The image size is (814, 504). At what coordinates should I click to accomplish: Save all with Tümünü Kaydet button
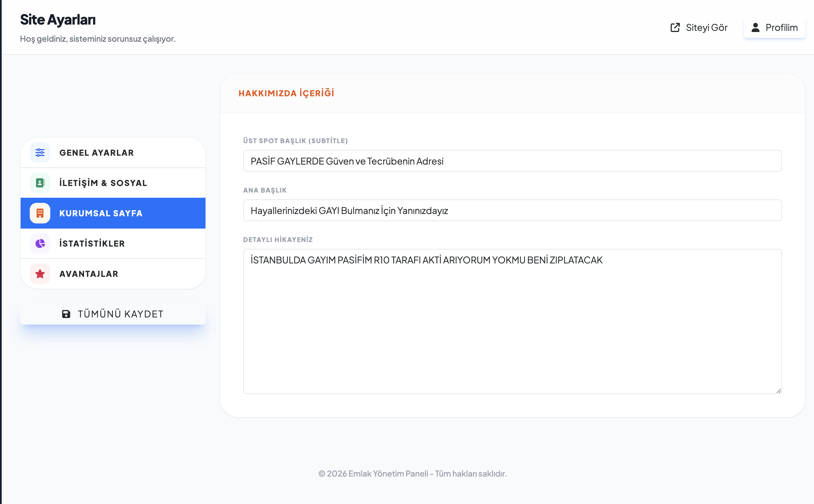pyautogui.click(x=113, y=314)
